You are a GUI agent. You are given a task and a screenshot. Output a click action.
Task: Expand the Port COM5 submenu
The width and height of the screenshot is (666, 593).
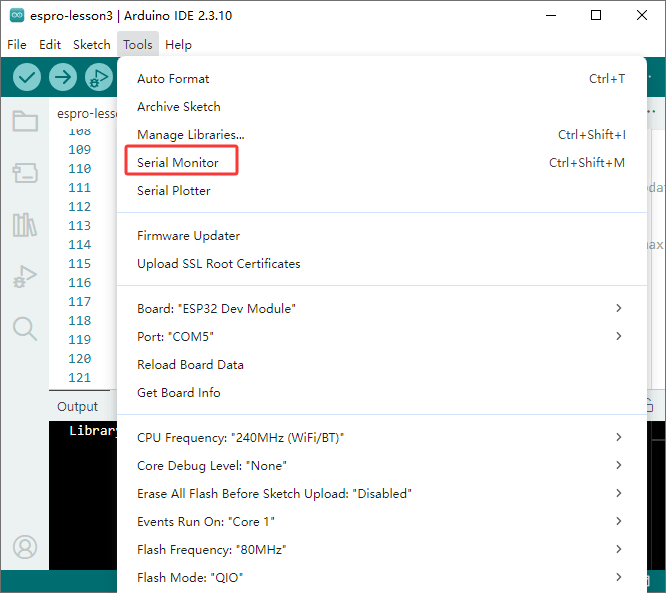pos(381,336)
